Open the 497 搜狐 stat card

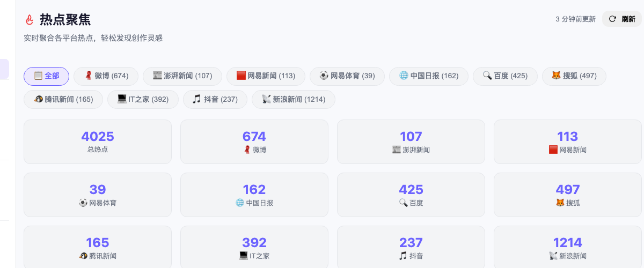(568, 195)
